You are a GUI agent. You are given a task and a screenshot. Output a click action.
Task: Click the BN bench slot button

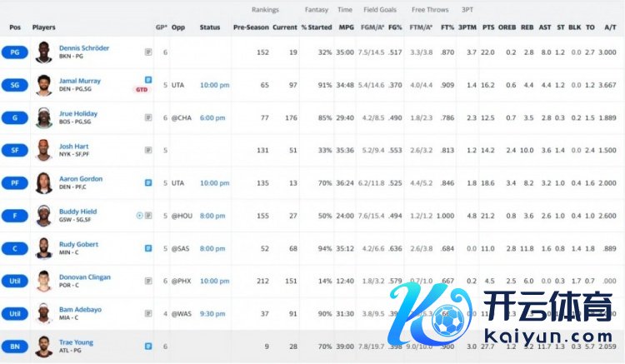pos(15,347)
